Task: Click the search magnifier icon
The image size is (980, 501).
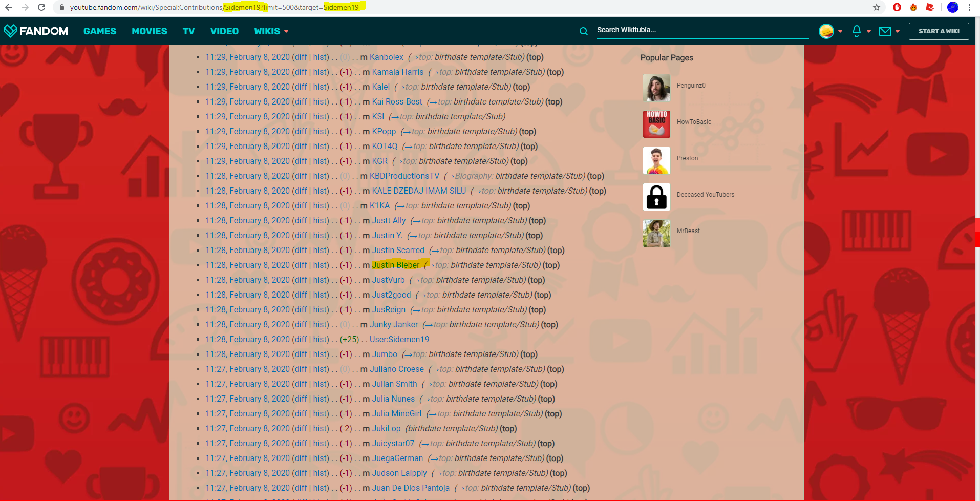Action: 584,31
